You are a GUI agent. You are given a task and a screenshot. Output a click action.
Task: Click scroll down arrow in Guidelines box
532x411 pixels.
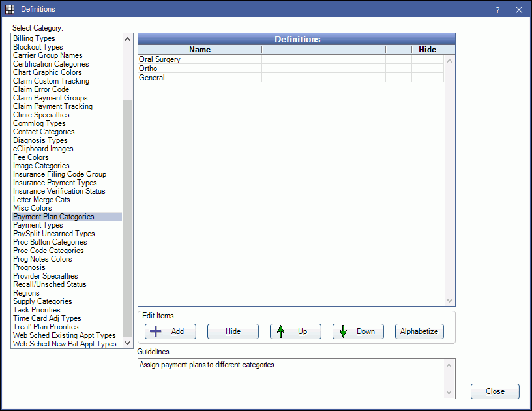tap(449, 393)
